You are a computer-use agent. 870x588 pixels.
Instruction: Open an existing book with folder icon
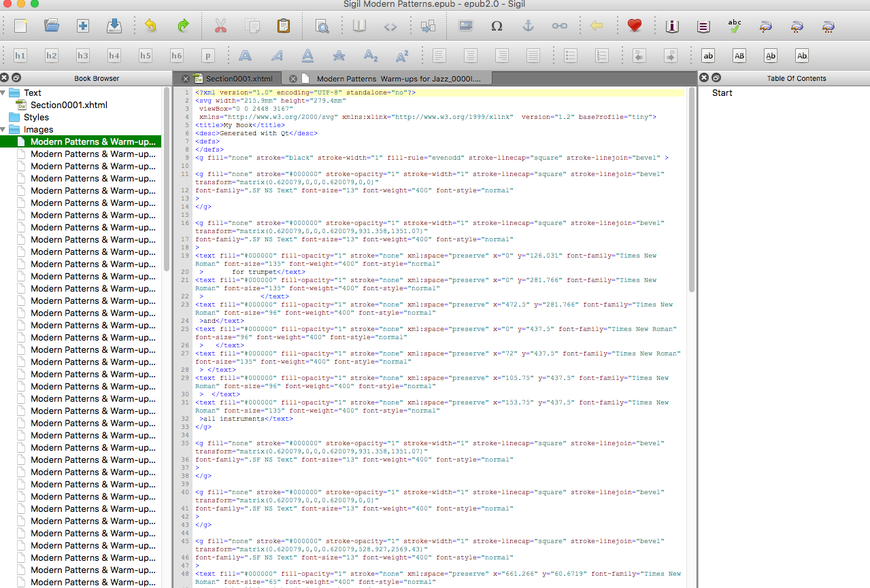click(x=52, y=26)
